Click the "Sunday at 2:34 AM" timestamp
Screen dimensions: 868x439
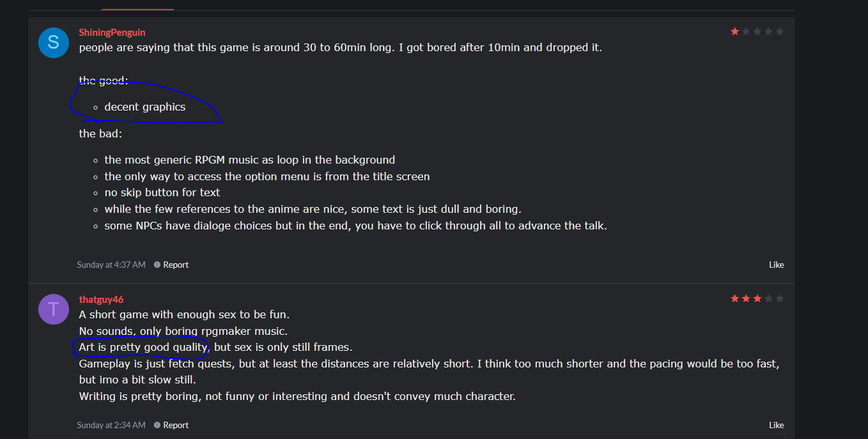[x=111, y=425]
